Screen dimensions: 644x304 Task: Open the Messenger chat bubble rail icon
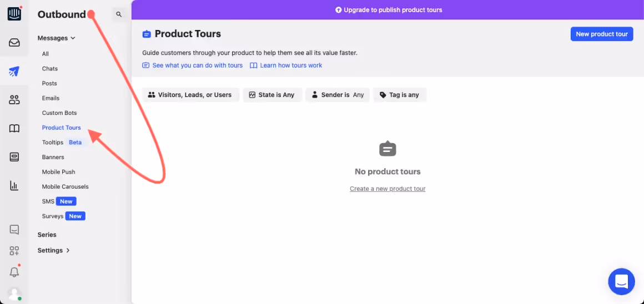click(x=14, y=230)
